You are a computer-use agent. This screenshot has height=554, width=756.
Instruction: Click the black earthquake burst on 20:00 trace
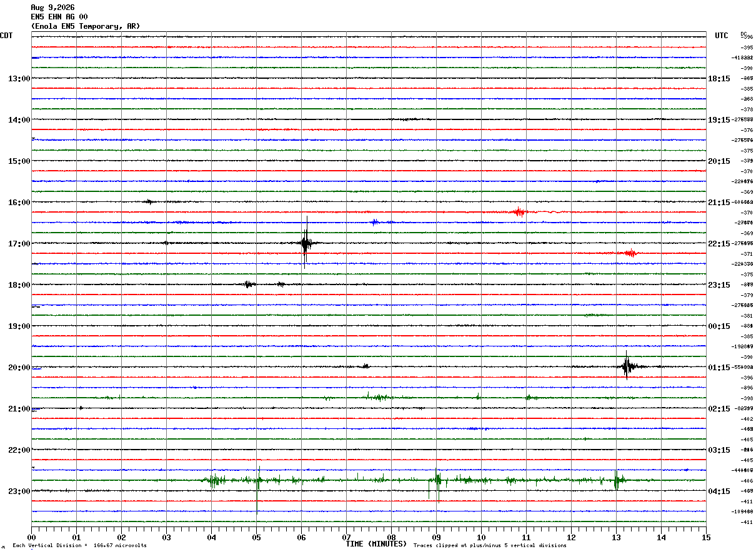[627, 366]
